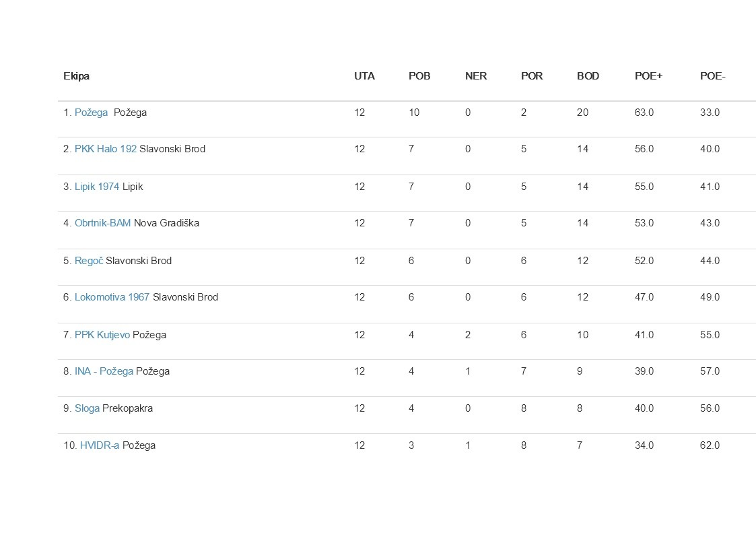Viewport: 756px width, 535px height.
Task: Click the Ekipa column header
Action: coord(76,76)
